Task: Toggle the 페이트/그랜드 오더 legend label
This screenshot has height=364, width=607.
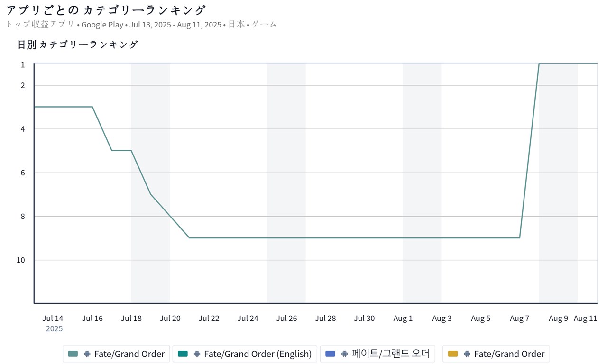Action: pyautogui.click(x=390, y=354)
